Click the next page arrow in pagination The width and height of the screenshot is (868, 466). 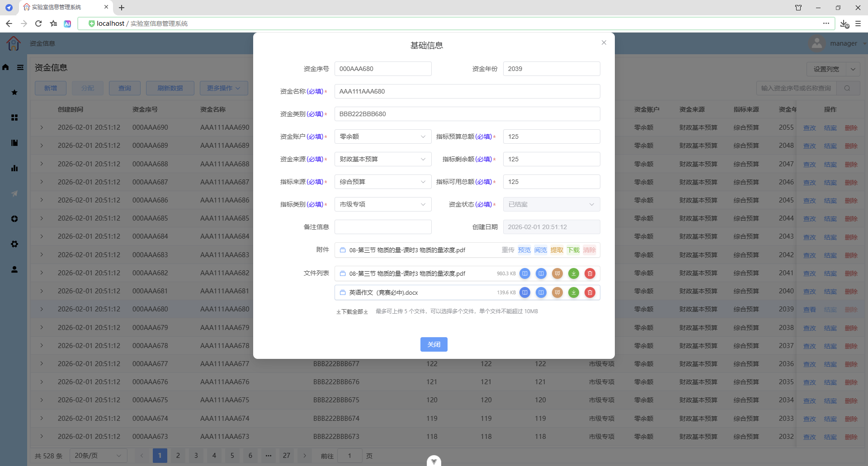coord(305,456)
